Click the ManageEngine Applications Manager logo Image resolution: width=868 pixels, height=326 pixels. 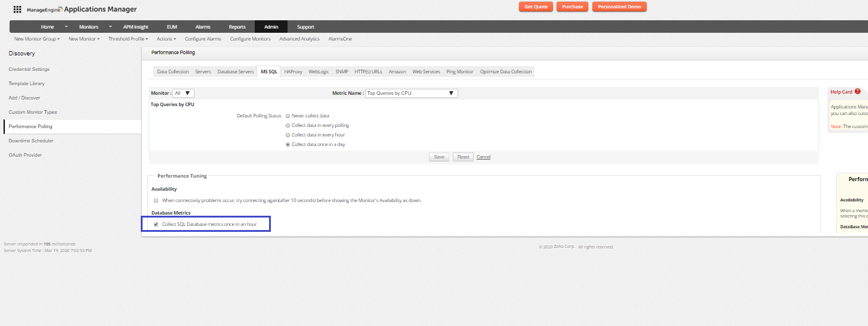(82, 10)
